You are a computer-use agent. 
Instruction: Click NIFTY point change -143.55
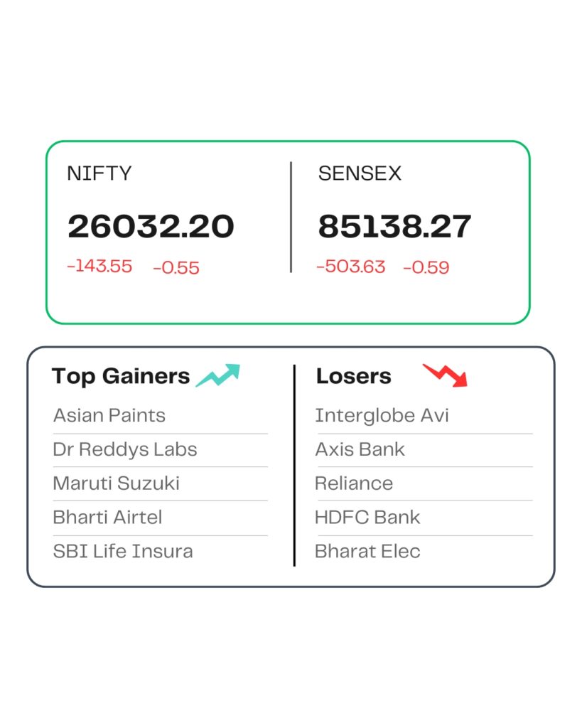coord(99,267)
